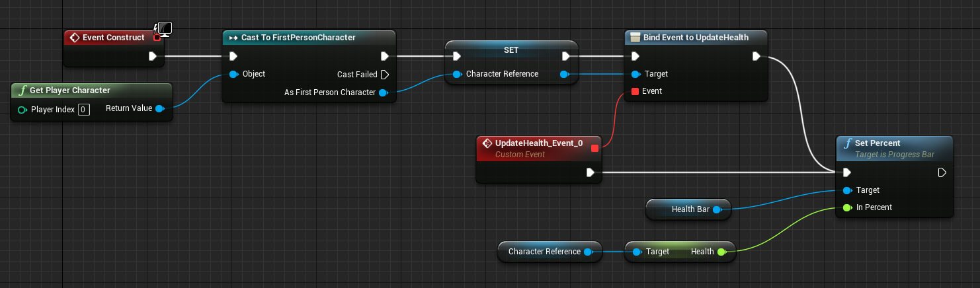Click the Set Percent output execution pin
The height and width of the screenshot is (288, 980).
tap(942, 172)
